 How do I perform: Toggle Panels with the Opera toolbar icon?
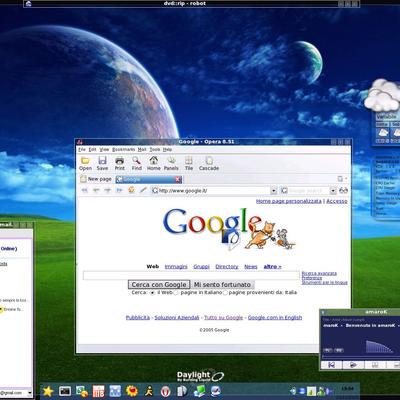[171, 161]
